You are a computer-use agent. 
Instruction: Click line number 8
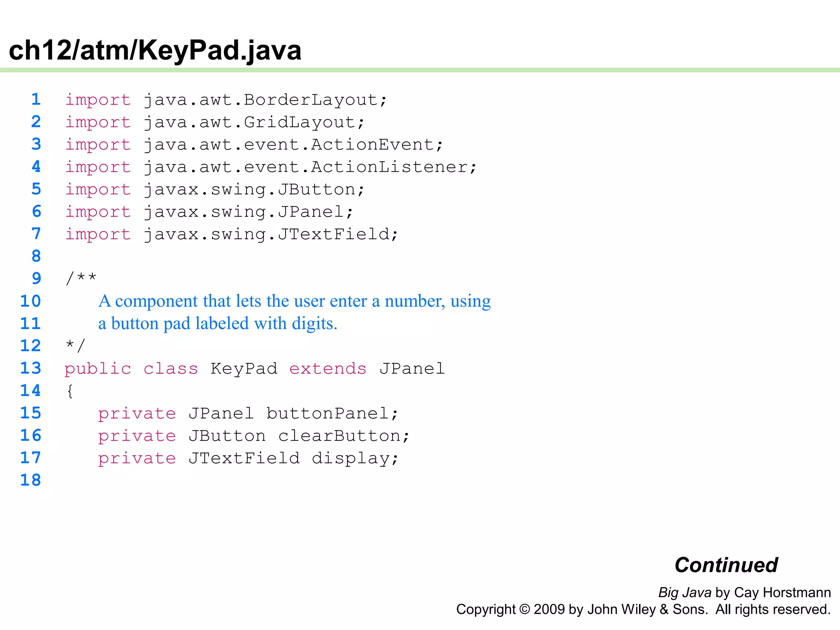tap(36, 256)
